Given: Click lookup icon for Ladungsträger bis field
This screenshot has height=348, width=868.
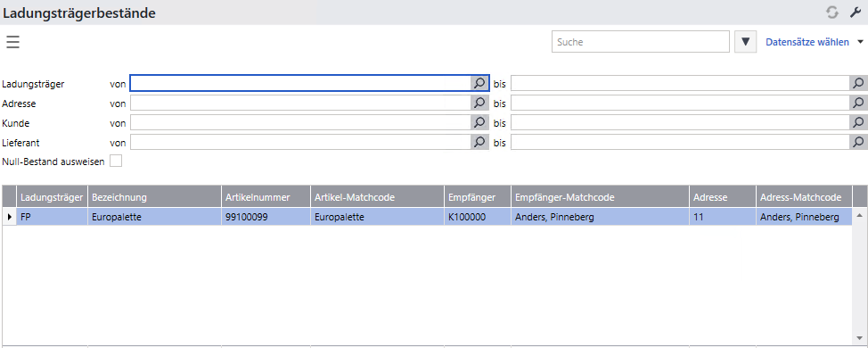Looking at the screenshot, I should point(858,83).
